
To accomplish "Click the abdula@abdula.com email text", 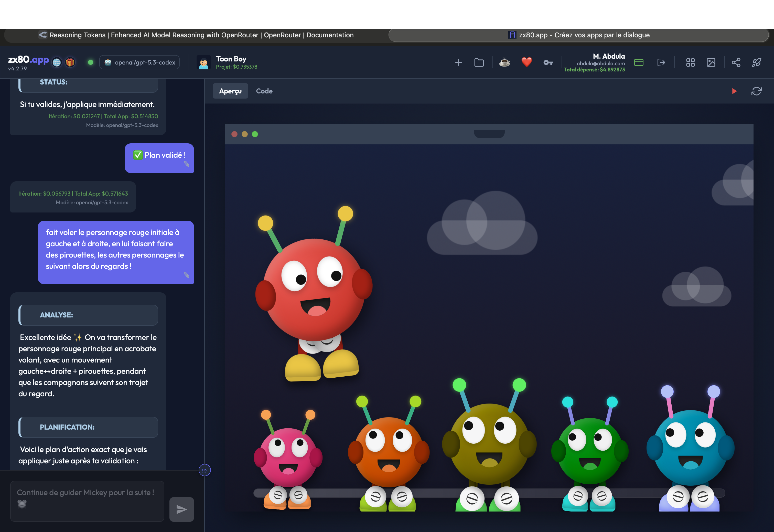I will point(601,63).
